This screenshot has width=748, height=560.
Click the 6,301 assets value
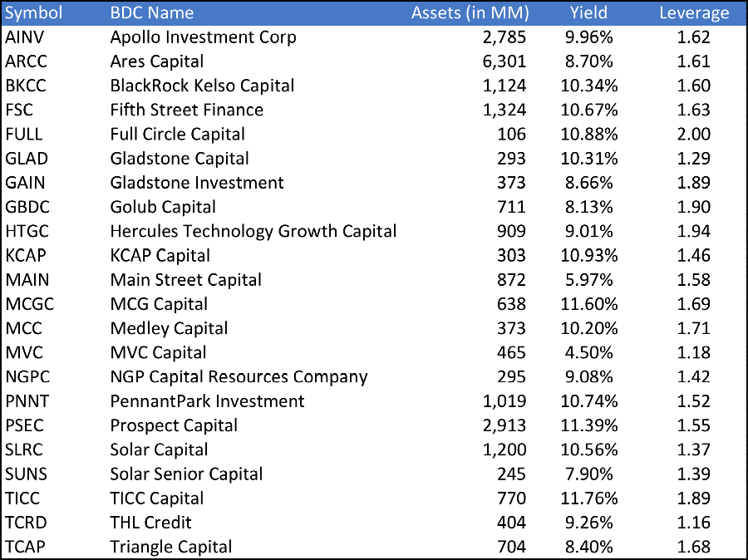coord(504,61)
